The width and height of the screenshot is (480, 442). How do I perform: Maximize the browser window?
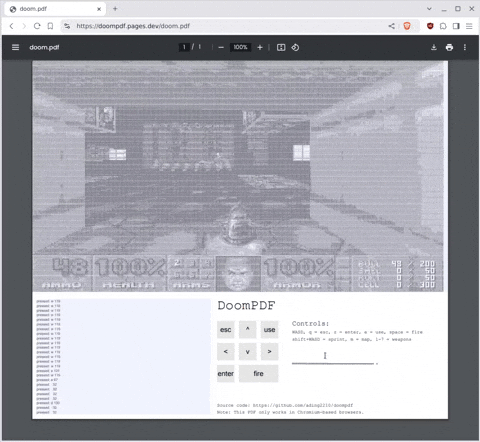coord(458,9)
